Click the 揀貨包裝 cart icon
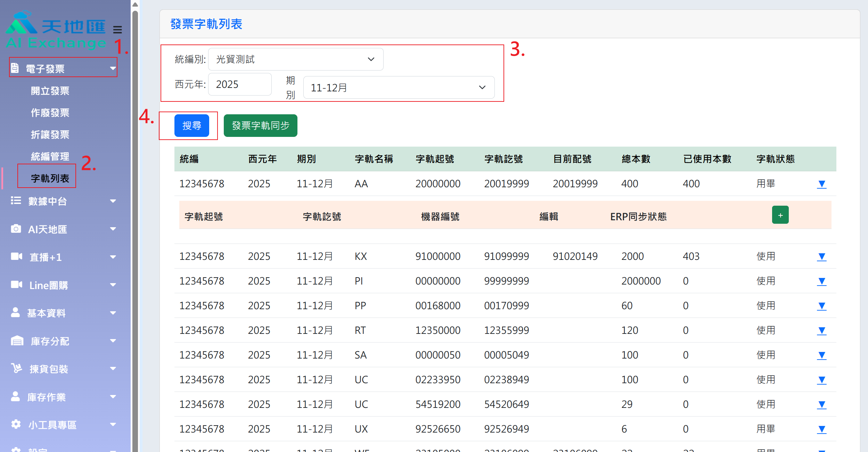The height and width of the screenshot is (452, 868). [16, 369]
